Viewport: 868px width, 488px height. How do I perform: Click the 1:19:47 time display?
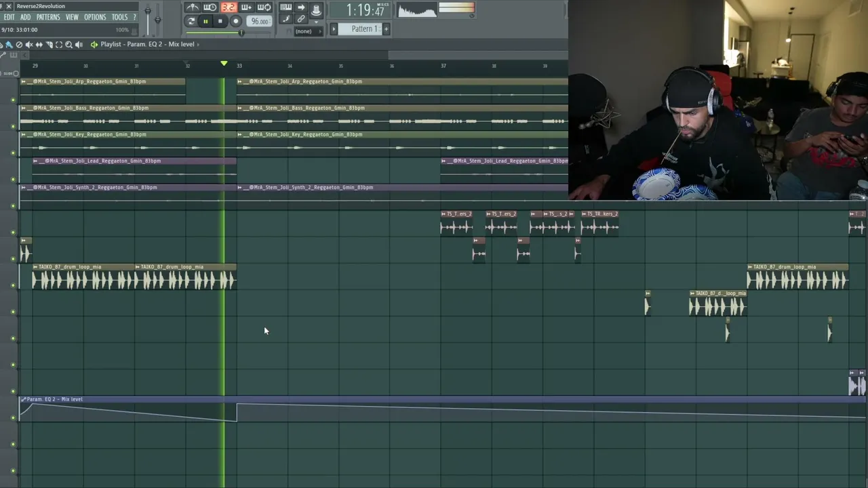coord(360,9)
